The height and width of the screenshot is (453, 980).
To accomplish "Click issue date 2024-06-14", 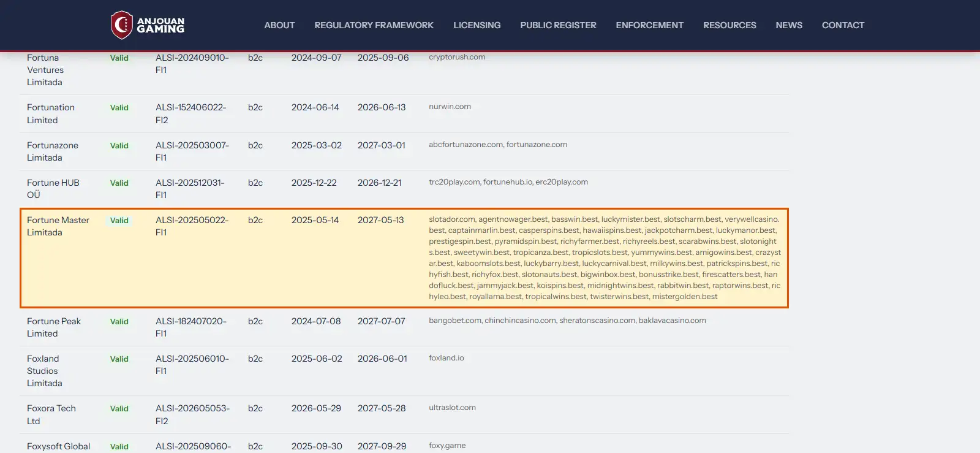I will point(315,107).
